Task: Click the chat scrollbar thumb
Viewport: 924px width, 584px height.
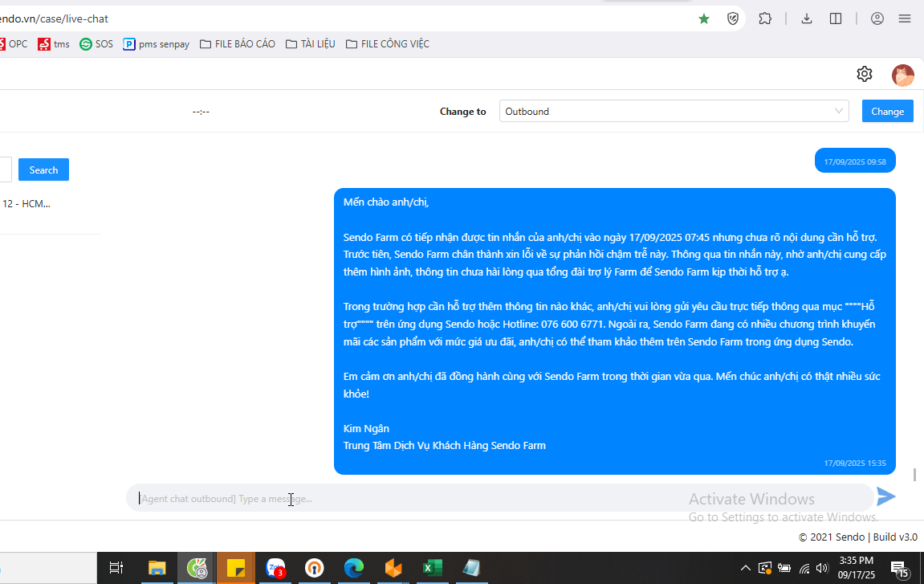Action: click(x=914, y=474)
